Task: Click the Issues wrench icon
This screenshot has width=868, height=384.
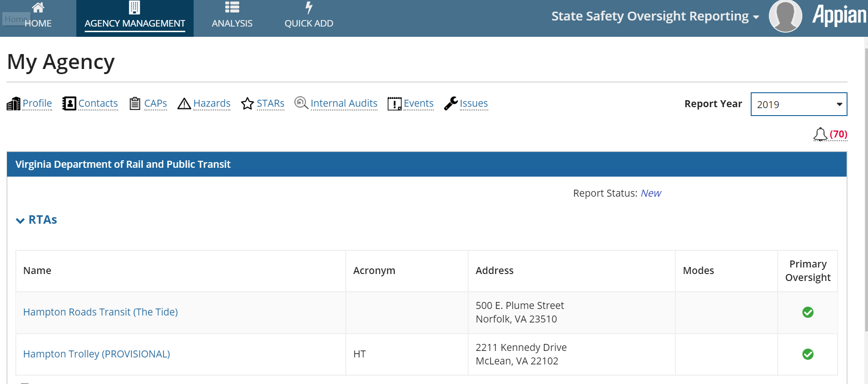Action: click(x=451, y=103)
